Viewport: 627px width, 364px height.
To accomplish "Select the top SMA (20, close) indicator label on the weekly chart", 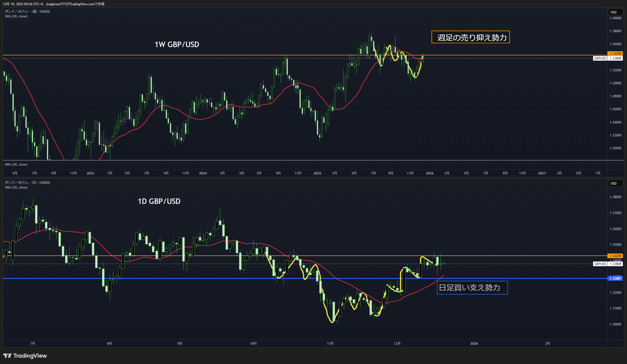I will 16,16.
